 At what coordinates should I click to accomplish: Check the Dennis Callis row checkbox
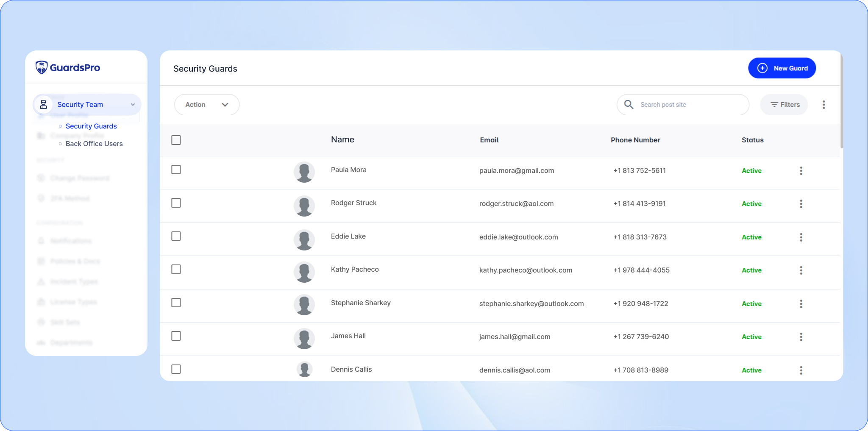176,369
